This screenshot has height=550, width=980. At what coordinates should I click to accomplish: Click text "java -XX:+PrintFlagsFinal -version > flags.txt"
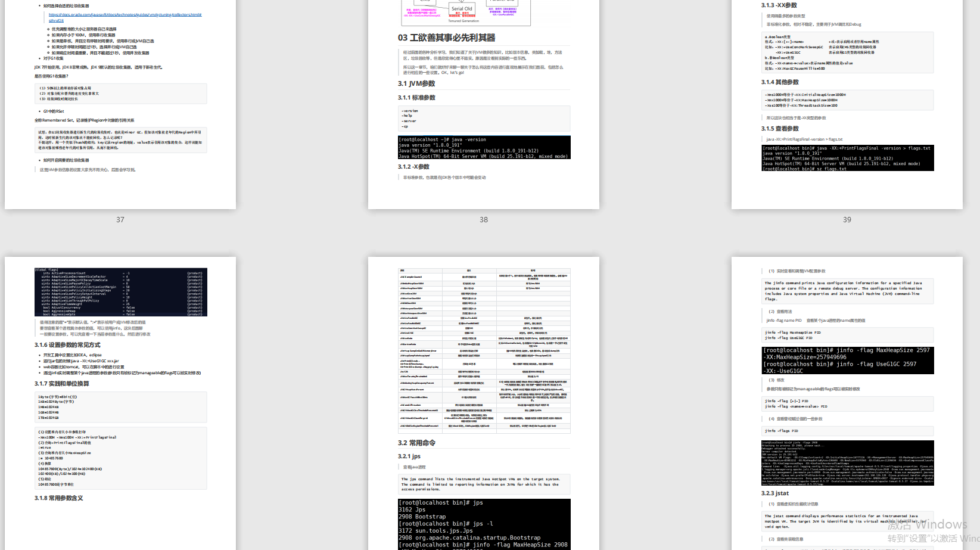805,139
